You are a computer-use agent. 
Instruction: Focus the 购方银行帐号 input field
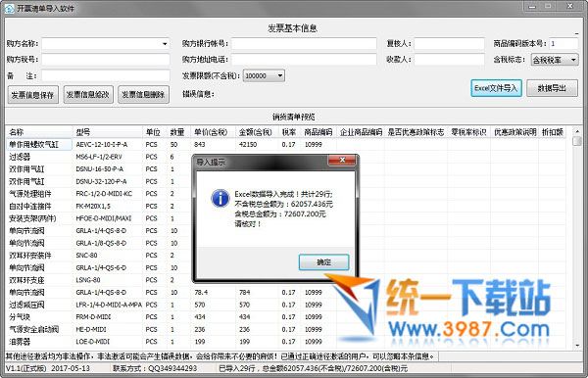click(304, 44)
